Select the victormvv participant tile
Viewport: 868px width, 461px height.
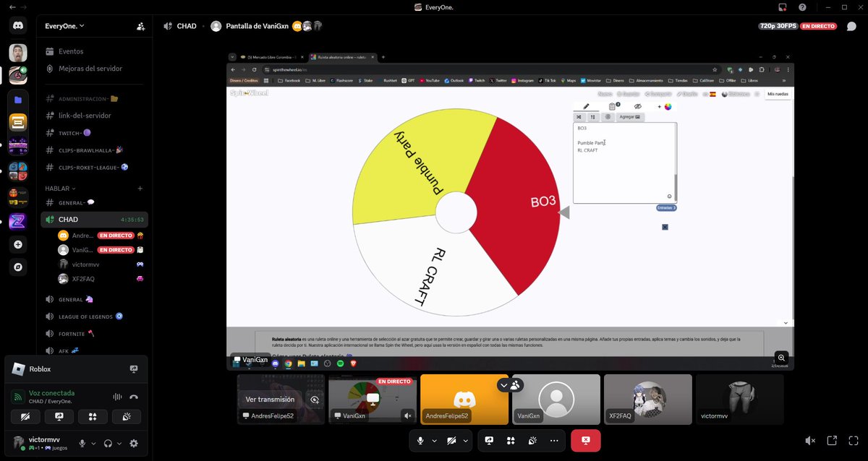tap(739, 399)
